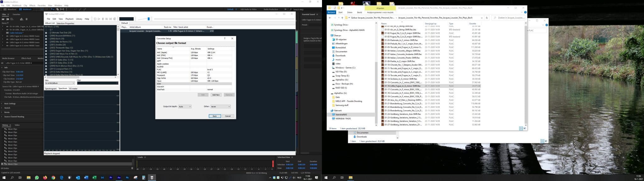Screen dimensions: 644x181
Task: Open the Effects Rack panel tab
Action: pos(26,58)
